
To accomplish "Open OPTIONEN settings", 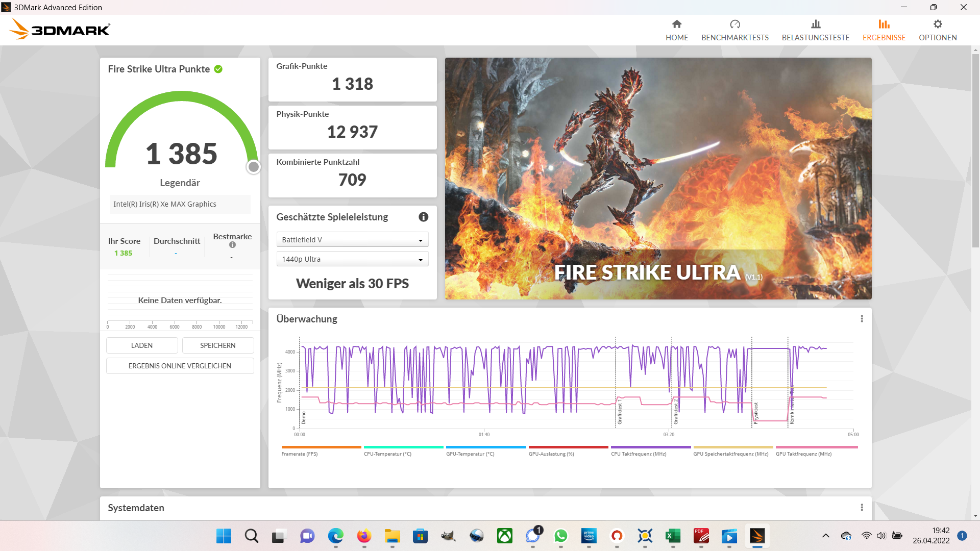I will tap(938, 30).
